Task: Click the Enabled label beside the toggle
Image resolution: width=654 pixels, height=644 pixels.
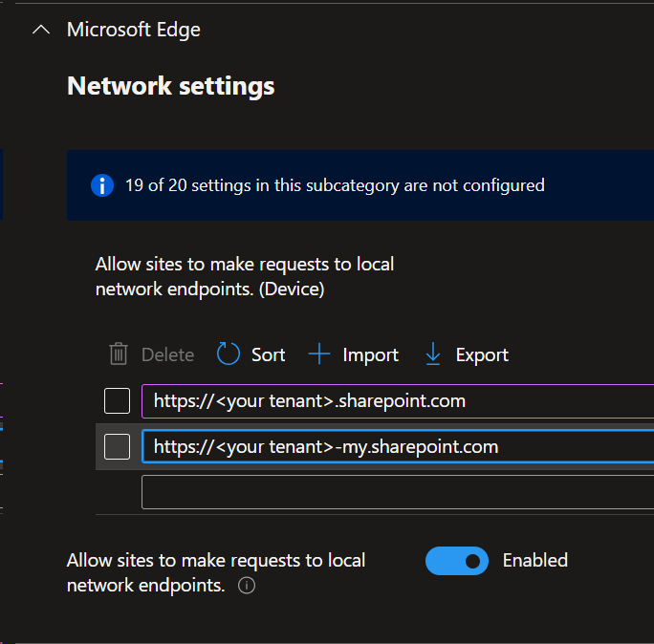Action: (x=534, y=561)
